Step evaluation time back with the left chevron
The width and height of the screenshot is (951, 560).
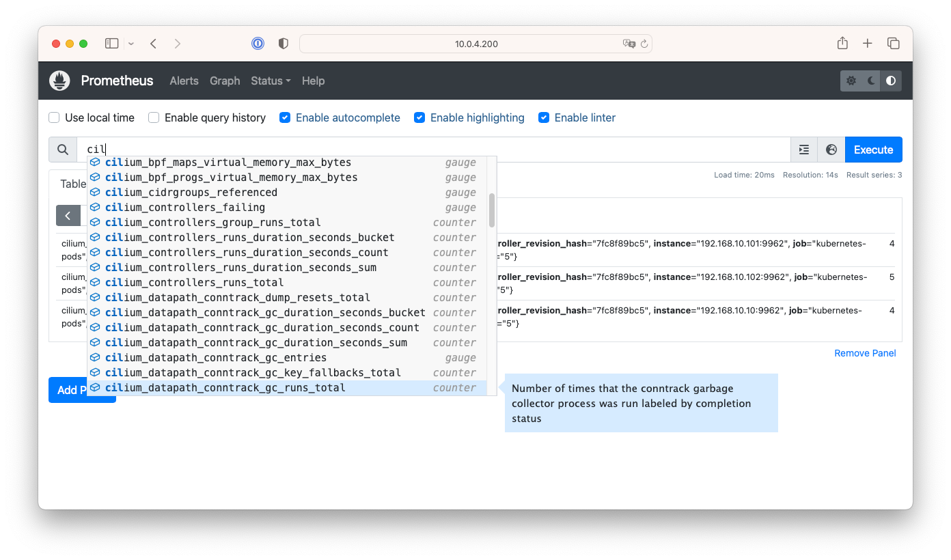coord(68,216)
